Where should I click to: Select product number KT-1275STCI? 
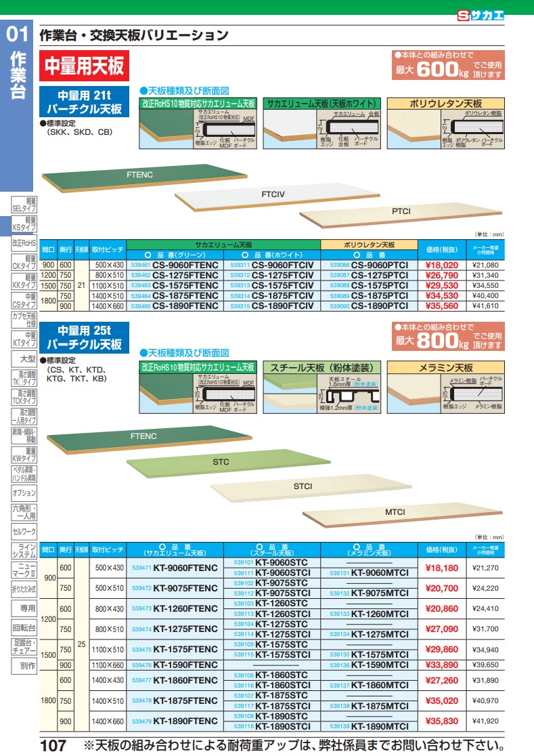[x=283, y=635]
